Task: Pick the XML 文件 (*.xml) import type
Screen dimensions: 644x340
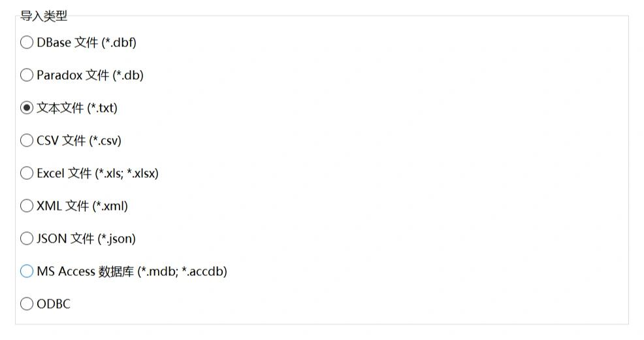Action: (27, 205)
